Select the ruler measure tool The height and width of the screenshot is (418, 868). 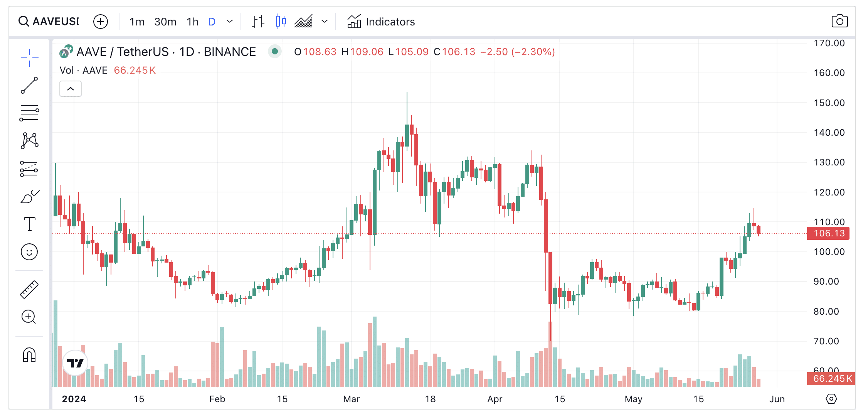coord(29,290)
